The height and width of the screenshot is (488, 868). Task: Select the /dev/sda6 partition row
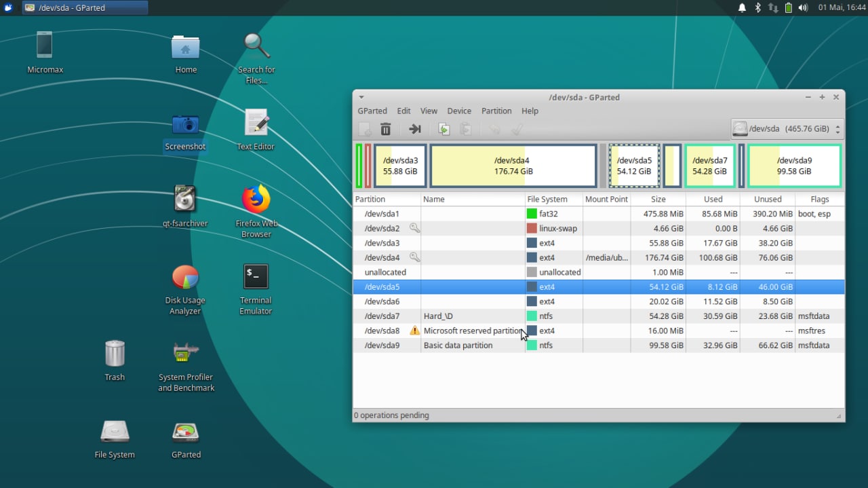pyautogui.click(x=599, y=301)
